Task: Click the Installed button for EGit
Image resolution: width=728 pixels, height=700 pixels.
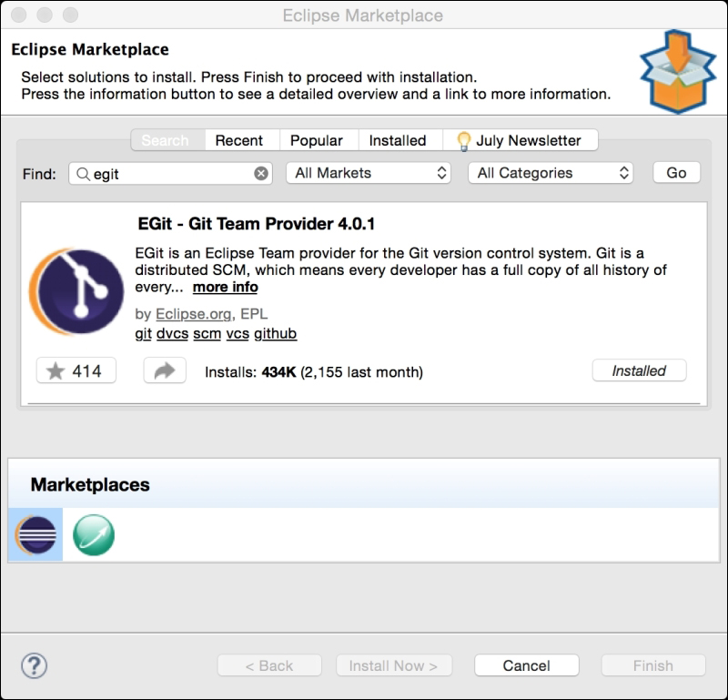Action: click(640, 370)
